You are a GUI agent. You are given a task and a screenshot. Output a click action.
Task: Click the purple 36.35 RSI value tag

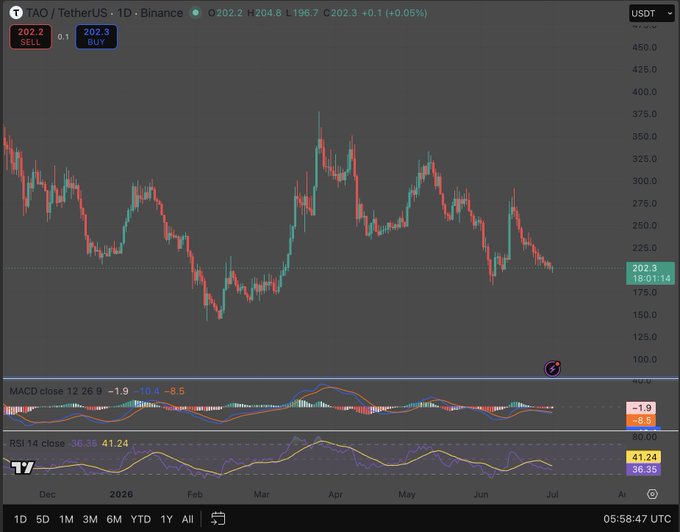point(644,470)
